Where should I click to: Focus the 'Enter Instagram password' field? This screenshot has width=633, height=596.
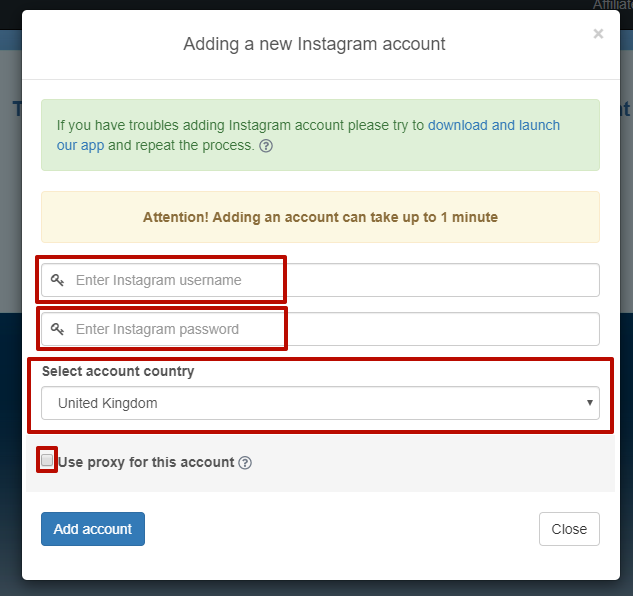click(x=330, y=329)
